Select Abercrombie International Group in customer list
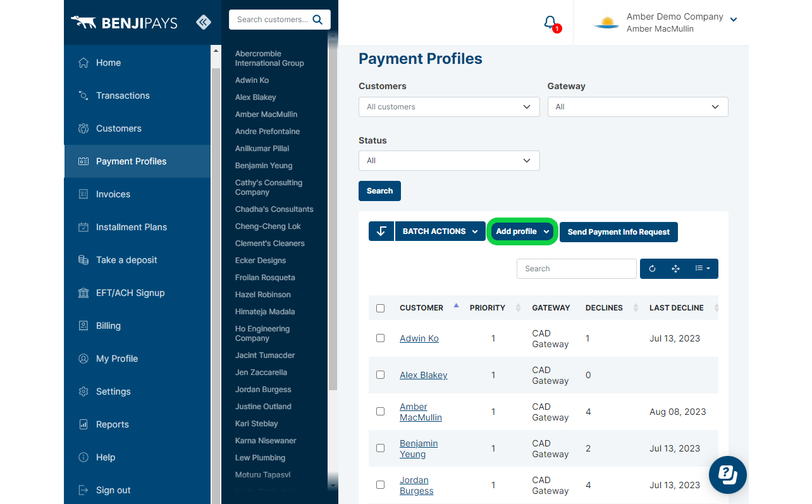The width and height of the screenshot is (812, 504). (269, 58)
